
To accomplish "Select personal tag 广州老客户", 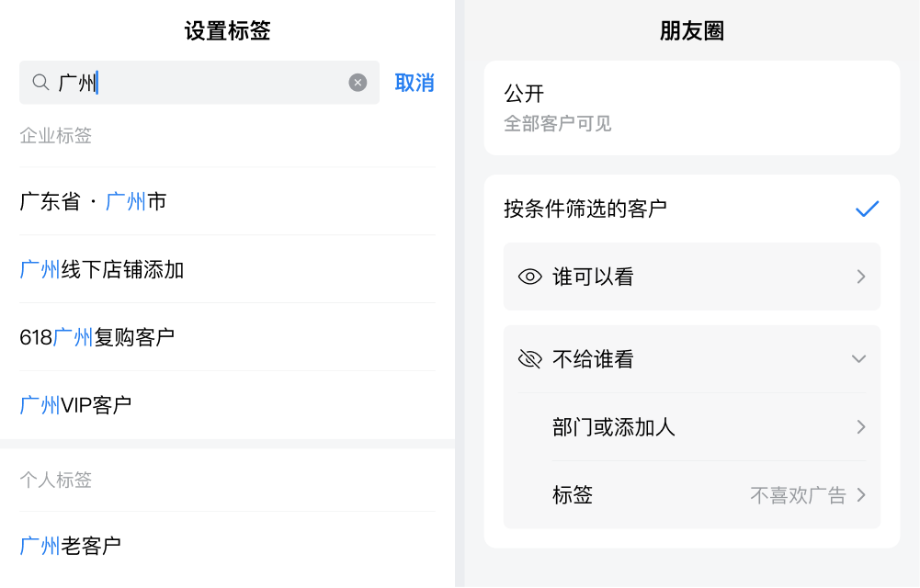I will coord(71,546).
